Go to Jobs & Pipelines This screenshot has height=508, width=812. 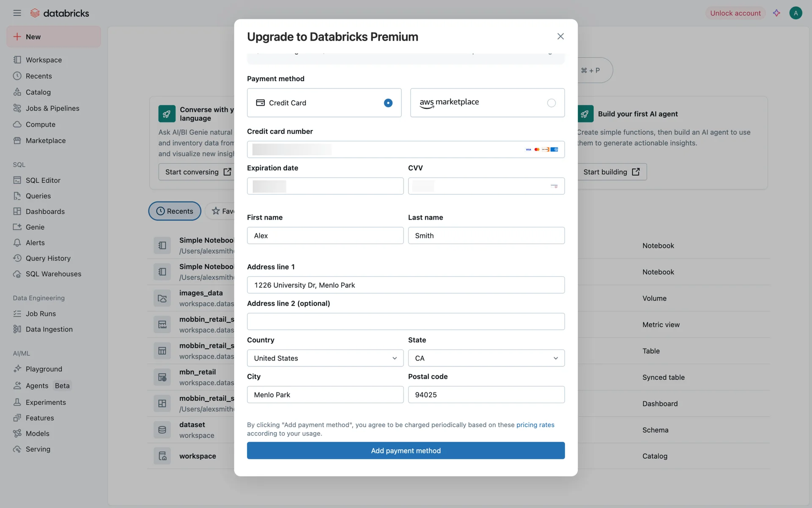(x=52, y=108)
